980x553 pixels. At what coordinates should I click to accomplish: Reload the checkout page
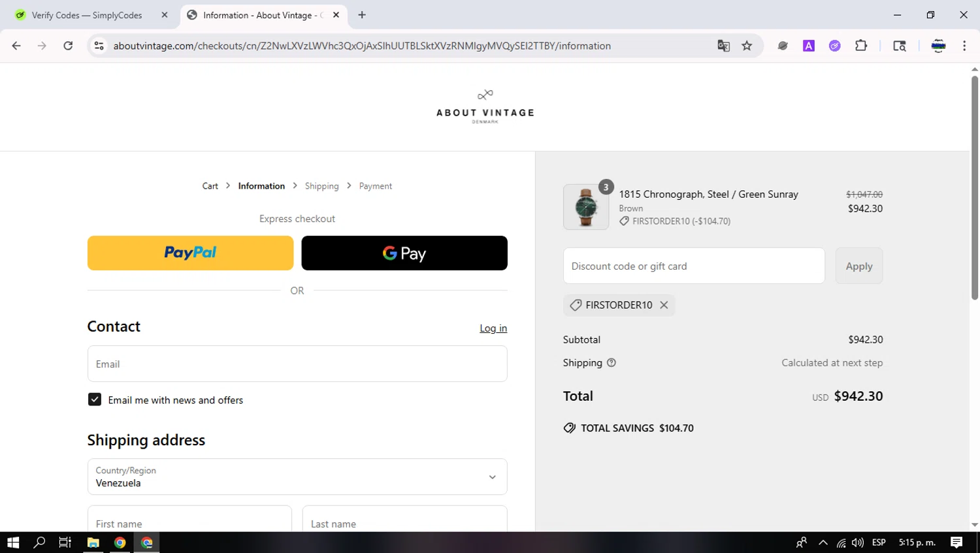pos(68,46)
